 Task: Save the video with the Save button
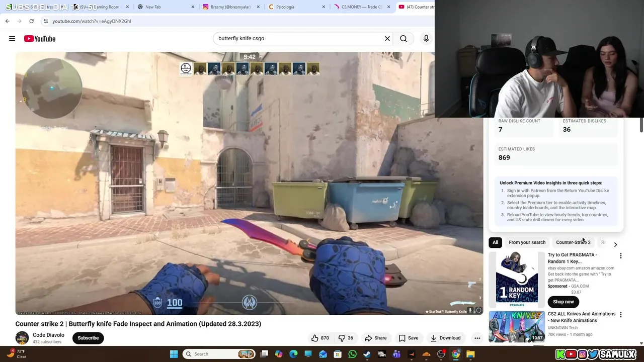click(x=409, y=338)
